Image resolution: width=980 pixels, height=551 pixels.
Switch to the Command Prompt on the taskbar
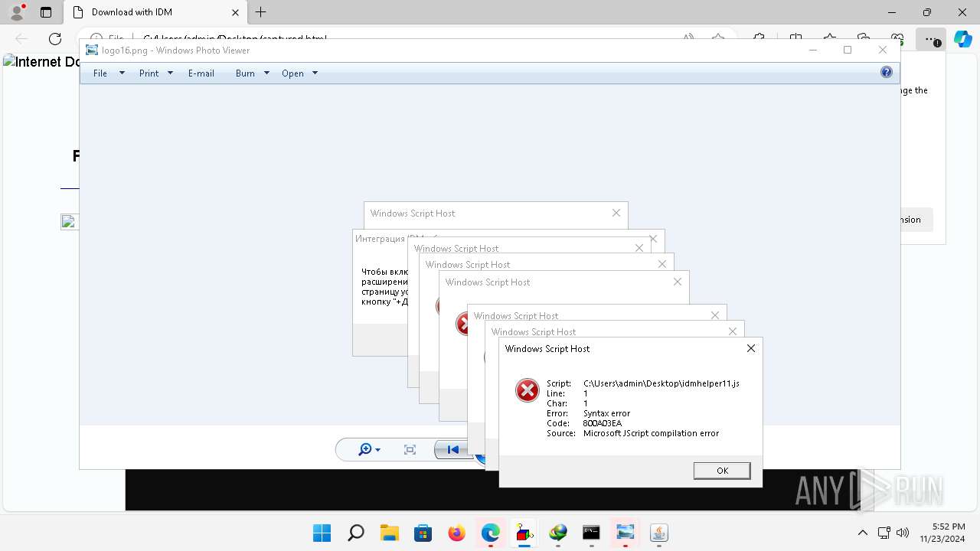(592, 533)
